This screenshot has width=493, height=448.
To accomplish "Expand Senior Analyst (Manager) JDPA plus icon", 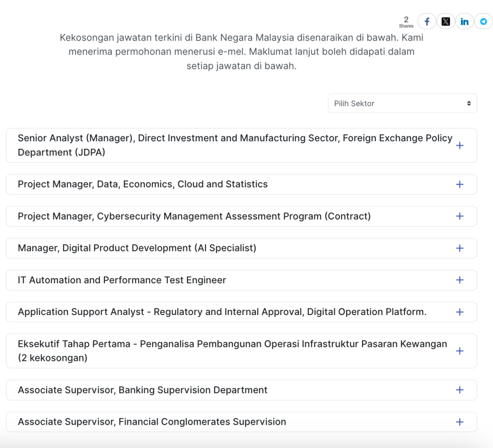I will point(459,145).
